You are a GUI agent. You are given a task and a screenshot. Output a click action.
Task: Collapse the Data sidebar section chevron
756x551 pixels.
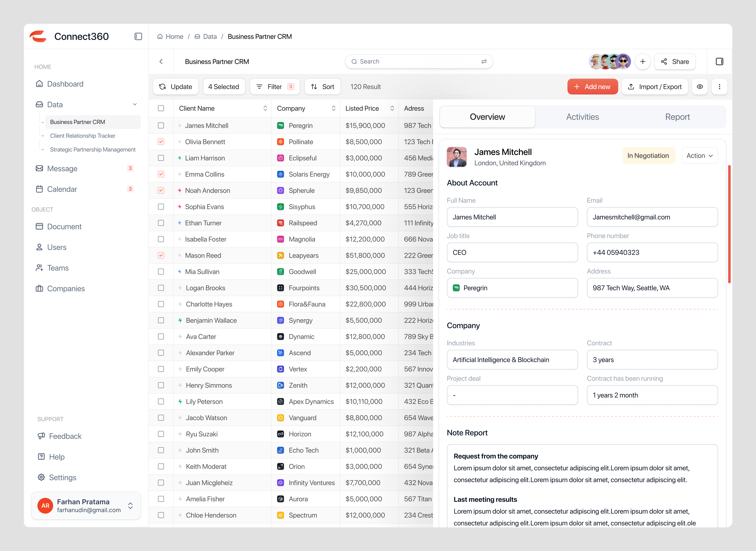135,104
